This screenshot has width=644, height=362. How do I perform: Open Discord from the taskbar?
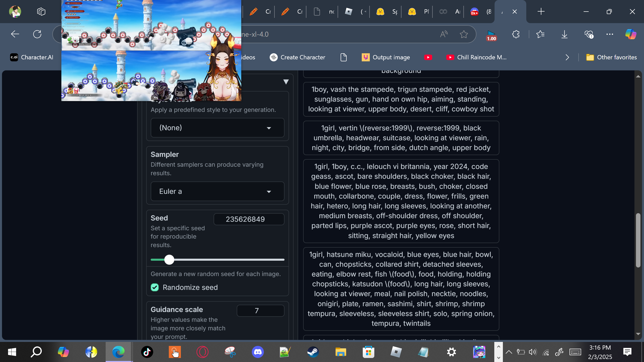[258, 352]
